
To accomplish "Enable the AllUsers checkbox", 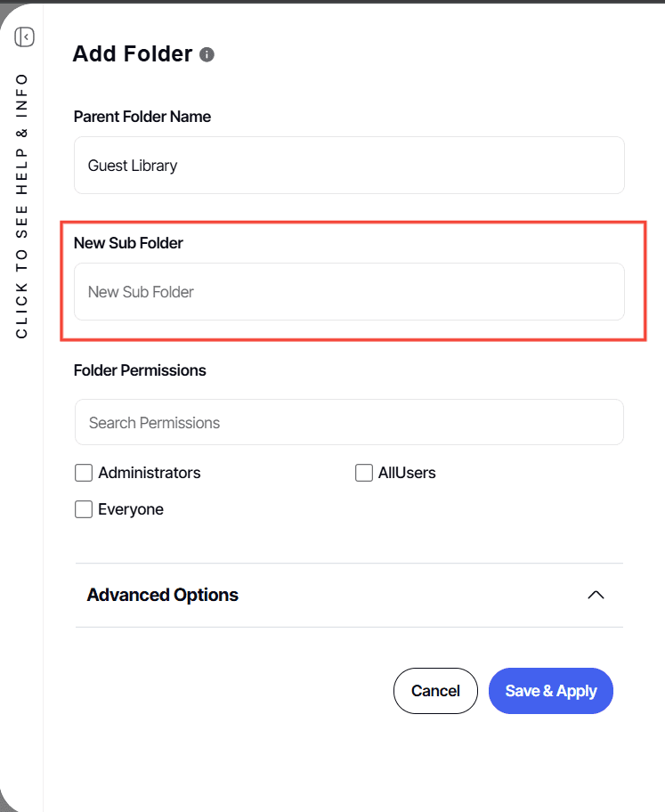I will (363, 473).
